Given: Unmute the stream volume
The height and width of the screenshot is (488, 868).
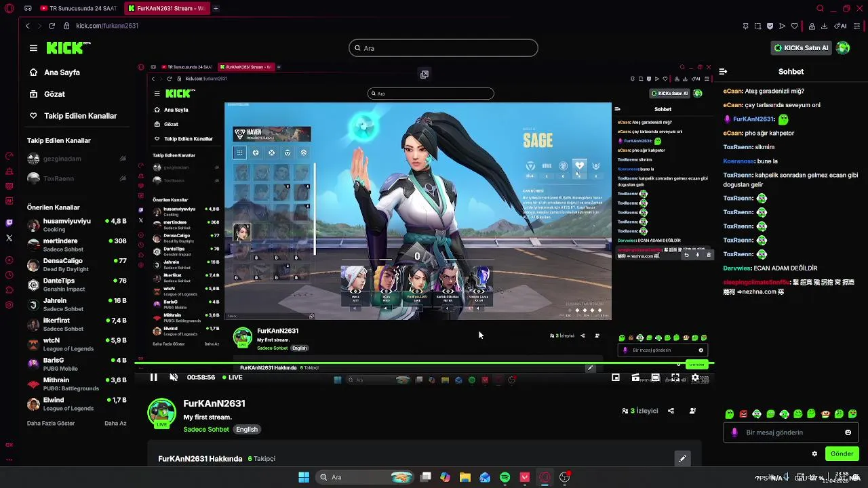Looking at the screenshot, I should point(174,378).
